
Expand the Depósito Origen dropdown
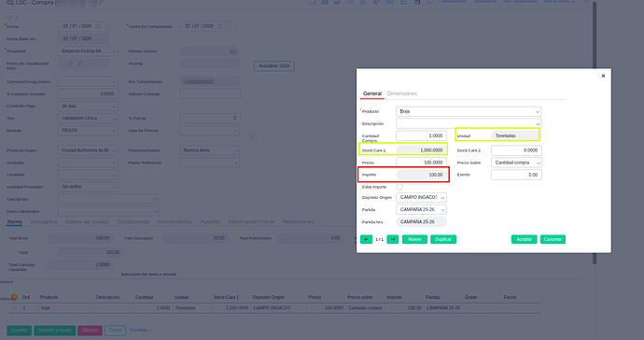[421, 197]
